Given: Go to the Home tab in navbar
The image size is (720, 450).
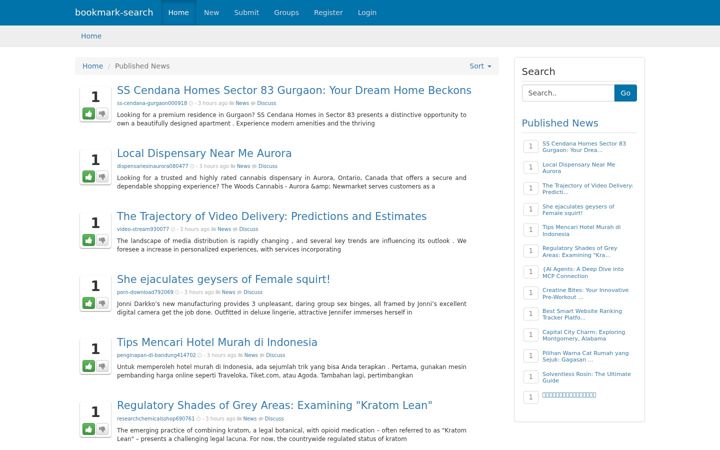Looking at the screenshot, I should (178, 12).
